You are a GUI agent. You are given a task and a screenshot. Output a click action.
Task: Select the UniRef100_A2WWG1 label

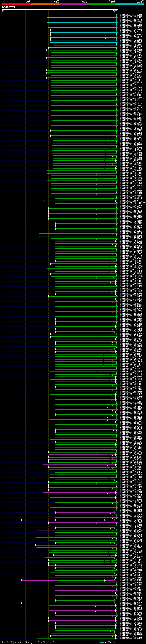(131, 57)
